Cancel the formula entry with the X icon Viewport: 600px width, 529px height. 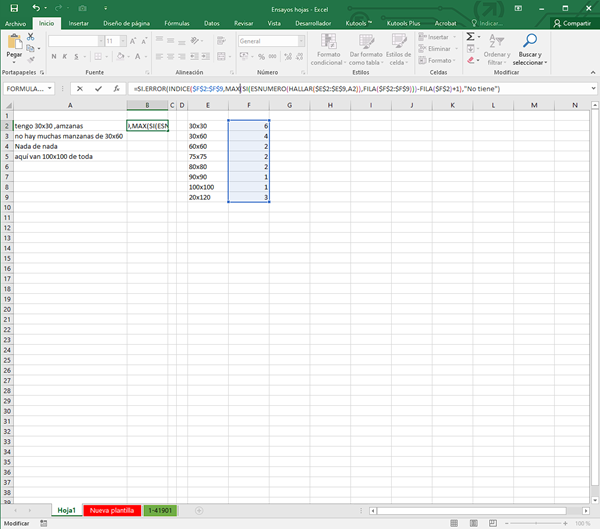coord(80,89)
